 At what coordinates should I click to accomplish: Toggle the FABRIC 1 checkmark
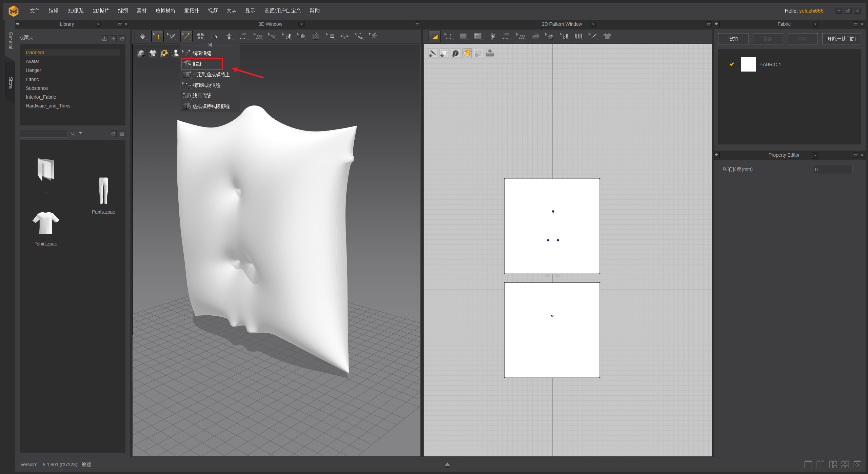(x=732, y=64)
